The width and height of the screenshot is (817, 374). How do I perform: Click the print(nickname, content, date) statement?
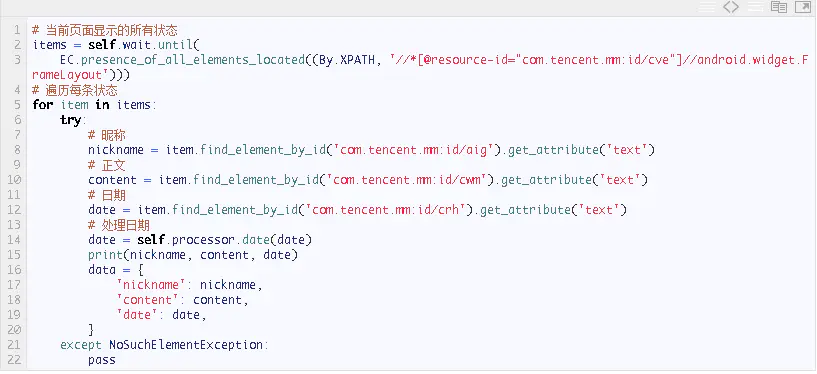click(193, 255)
